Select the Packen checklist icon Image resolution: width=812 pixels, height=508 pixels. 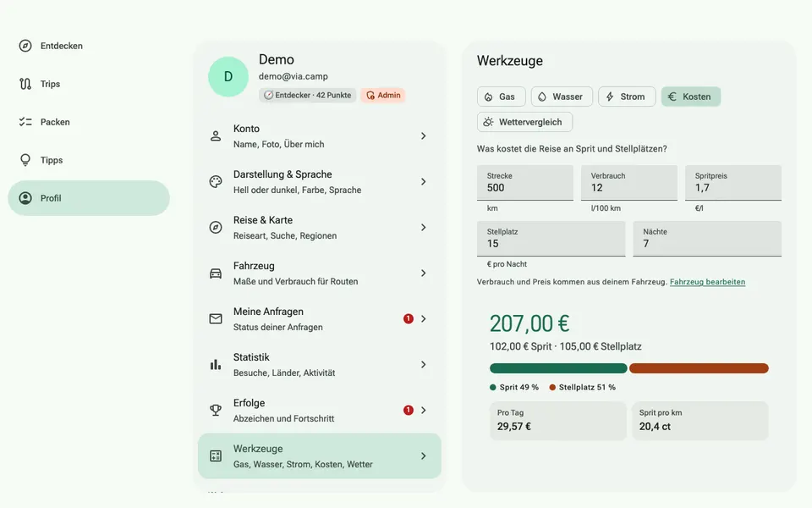[25, 122]
